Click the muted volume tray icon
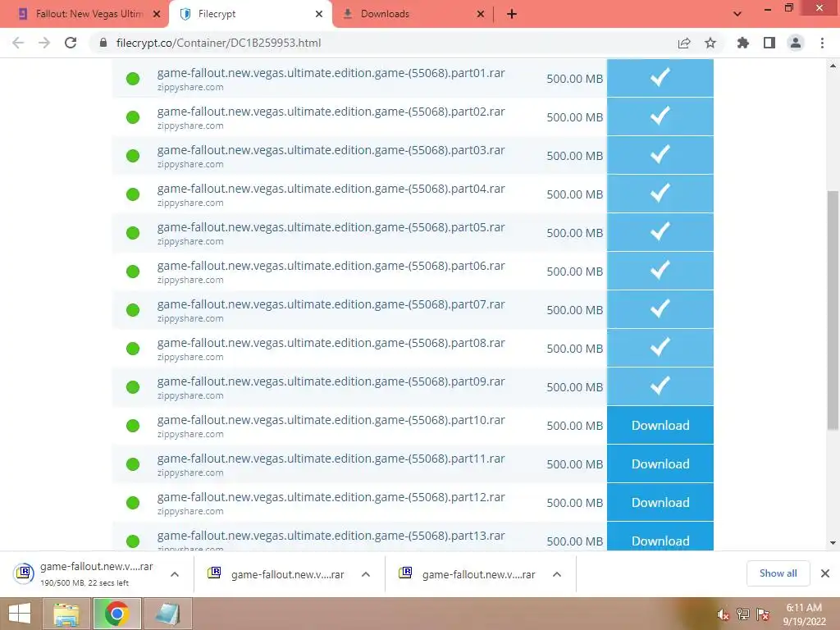840x630 pixels. [723, 615]
